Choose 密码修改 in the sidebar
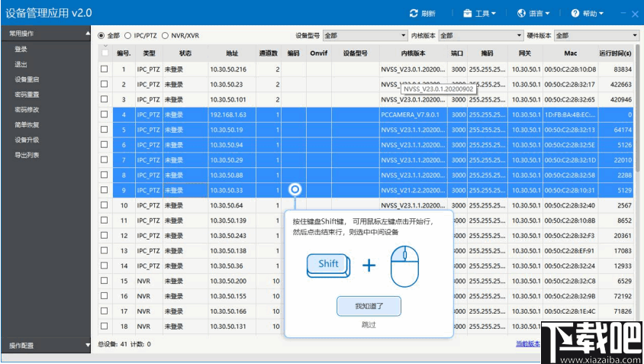This screenshot has width=644, height=364. coord(27,110)
